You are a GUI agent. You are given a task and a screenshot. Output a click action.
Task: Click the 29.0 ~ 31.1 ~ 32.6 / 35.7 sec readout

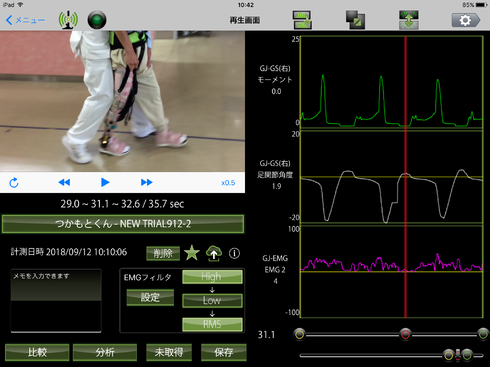click(122, 204)
